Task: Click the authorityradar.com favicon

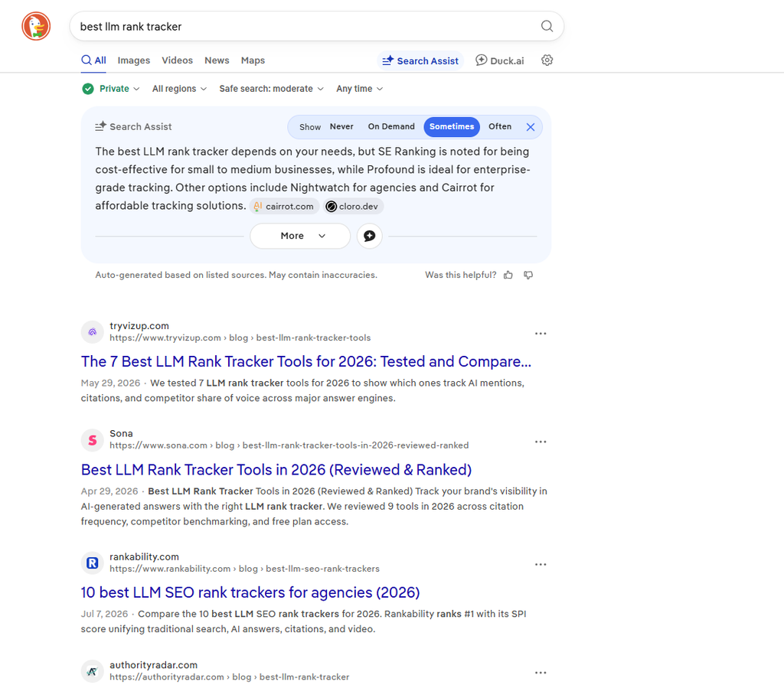Action: 93,671
